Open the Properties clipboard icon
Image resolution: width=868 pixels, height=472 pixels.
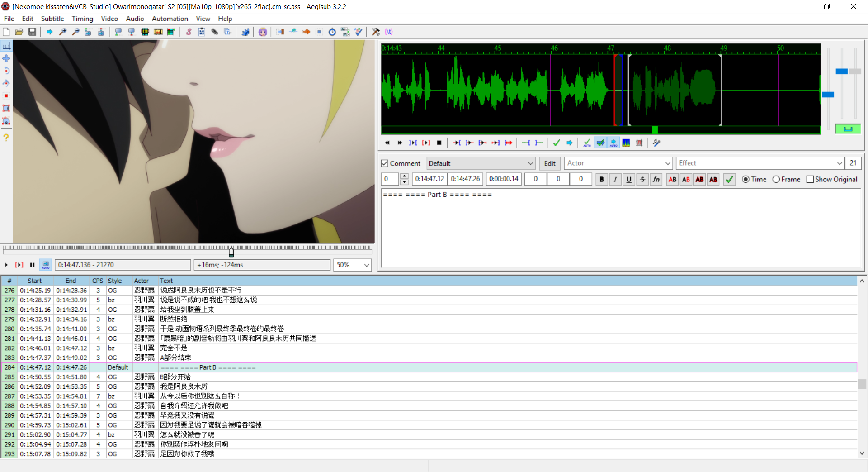202,32
